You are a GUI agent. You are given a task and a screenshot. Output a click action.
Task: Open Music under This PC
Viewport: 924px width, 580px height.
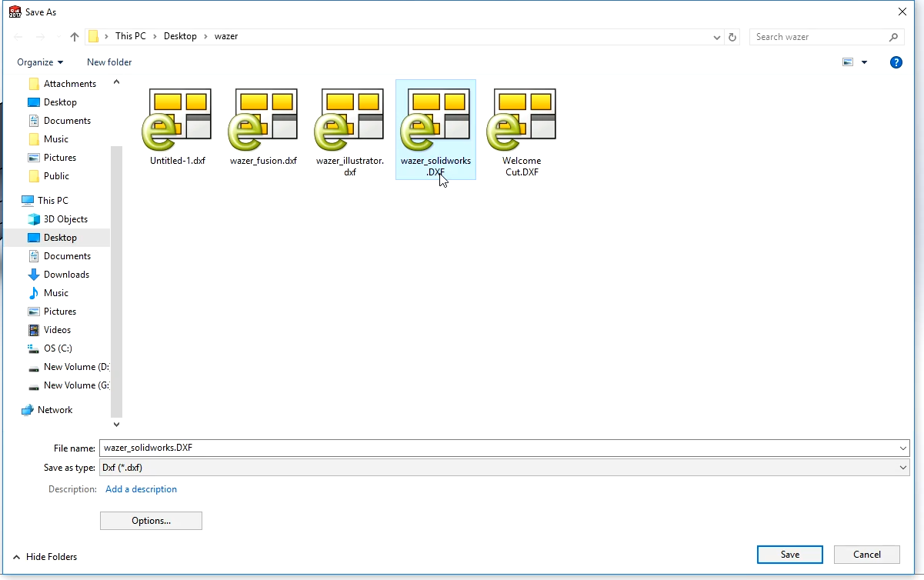tap(48, 293)
